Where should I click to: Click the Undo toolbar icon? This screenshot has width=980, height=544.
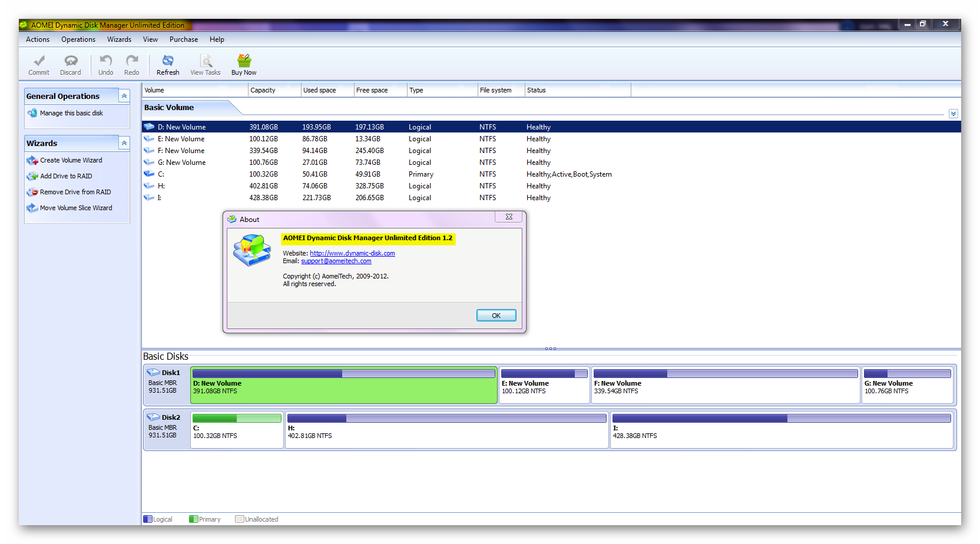106,61
